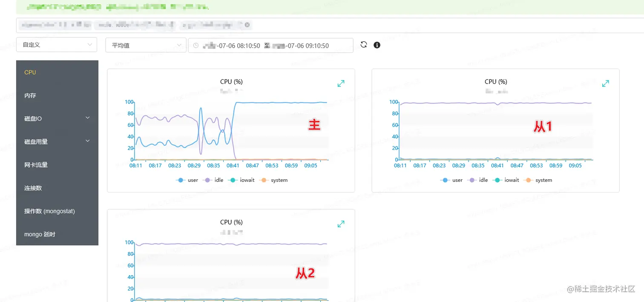This screenshot has height=302, width=644.
Task: Click the CPU (%) title of the 主 chart
Action: [231, 82]
